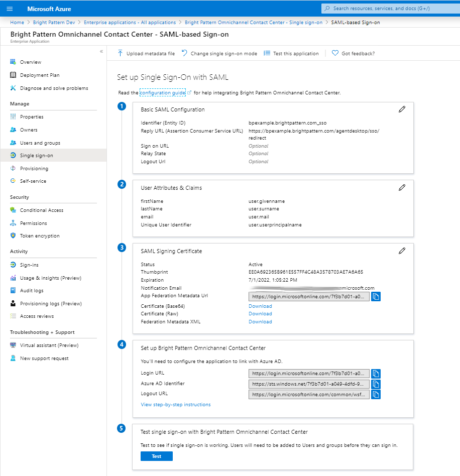This screenshot has height=476, width=460.
Task: Click the Audit logs icon
Action: tap(13, 291)
